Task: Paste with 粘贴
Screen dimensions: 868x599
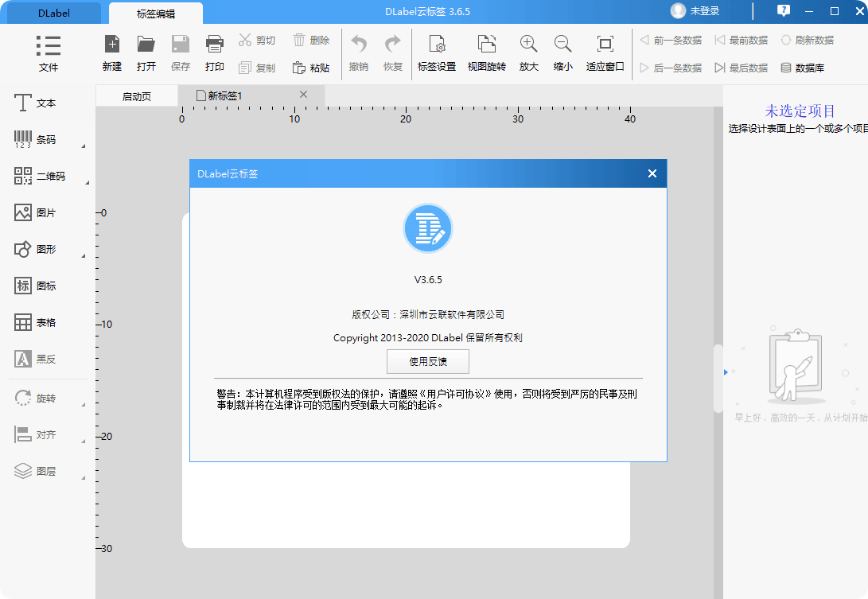Action: [x=310, y=68]
